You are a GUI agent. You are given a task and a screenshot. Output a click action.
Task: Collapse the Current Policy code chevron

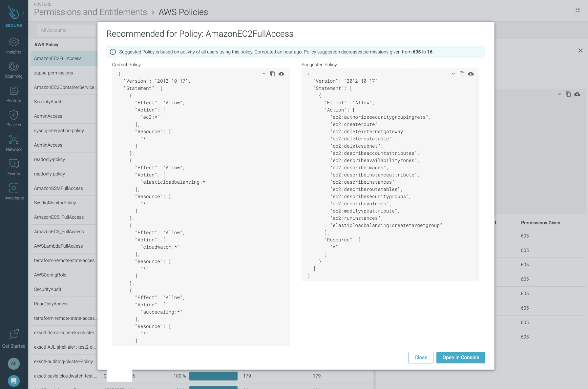coord(264,74)
